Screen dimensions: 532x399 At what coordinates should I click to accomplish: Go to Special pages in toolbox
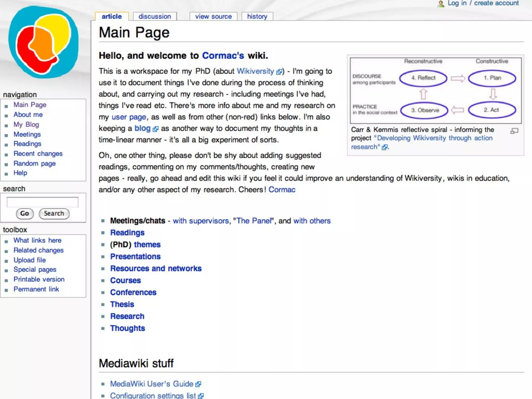pyautogui.click(x=35, y=269)
